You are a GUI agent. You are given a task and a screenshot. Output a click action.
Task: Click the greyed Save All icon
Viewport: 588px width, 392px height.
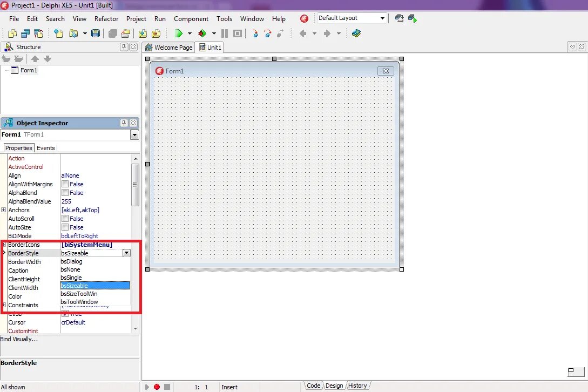click(112, 33)
